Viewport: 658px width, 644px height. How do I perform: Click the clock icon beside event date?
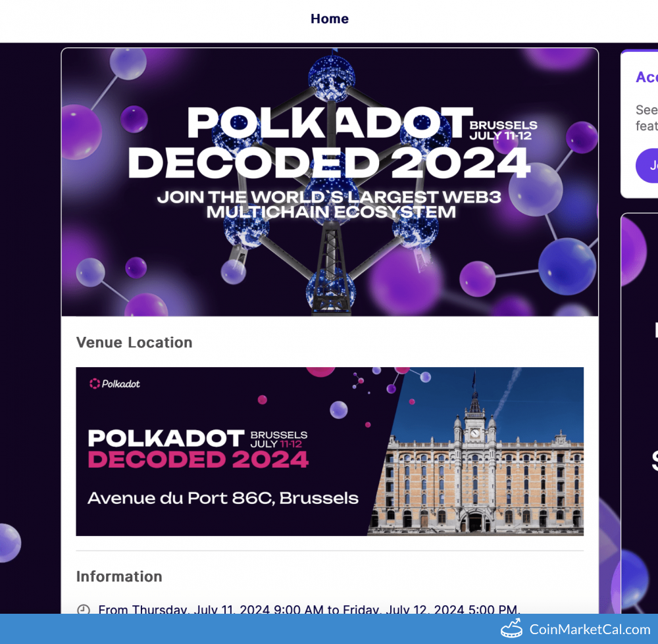[84, 610]
